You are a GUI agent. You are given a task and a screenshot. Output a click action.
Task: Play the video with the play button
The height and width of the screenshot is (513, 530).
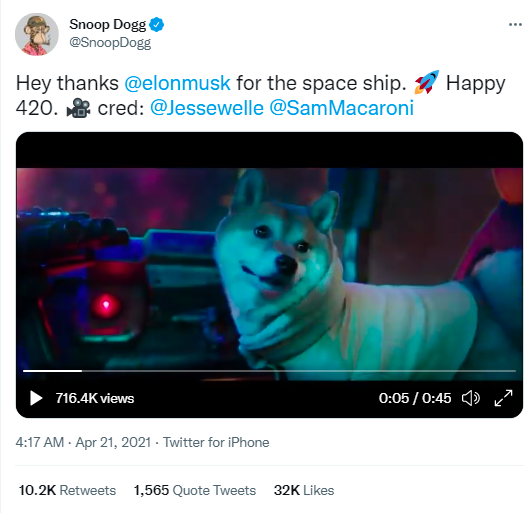point(35,398)
